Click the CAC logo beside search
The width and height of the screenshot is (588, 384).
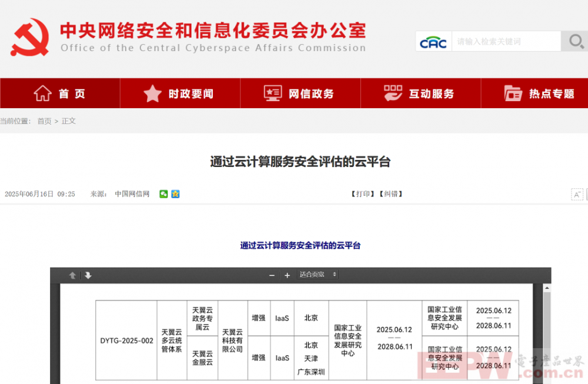click(x=433, y=42)
